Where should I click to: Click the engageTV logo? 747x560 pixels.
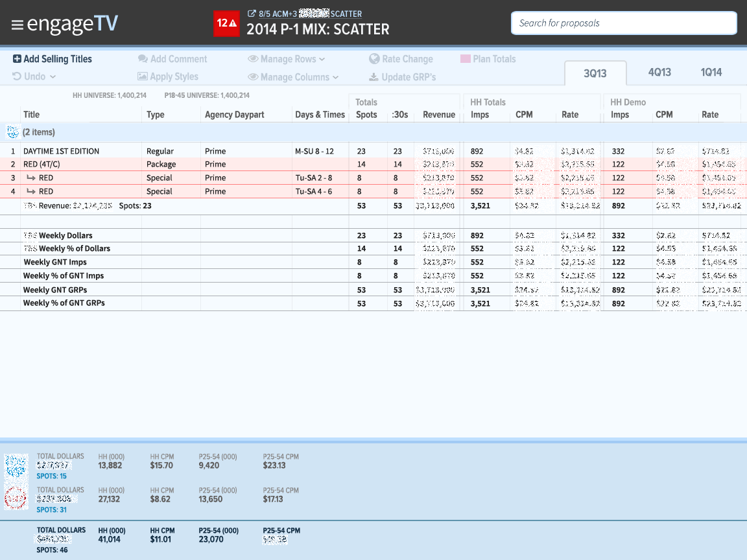(73, 23)
